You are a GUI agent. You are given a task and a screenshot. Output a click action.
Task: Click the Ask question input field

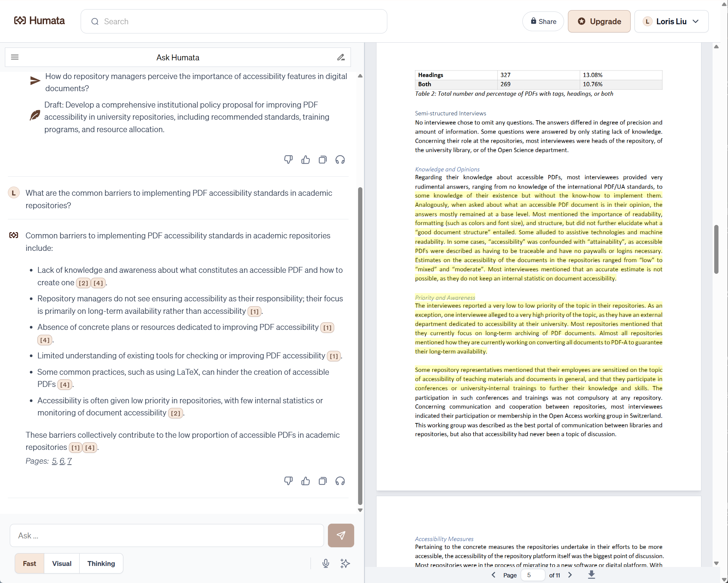(x=167, y=535)
